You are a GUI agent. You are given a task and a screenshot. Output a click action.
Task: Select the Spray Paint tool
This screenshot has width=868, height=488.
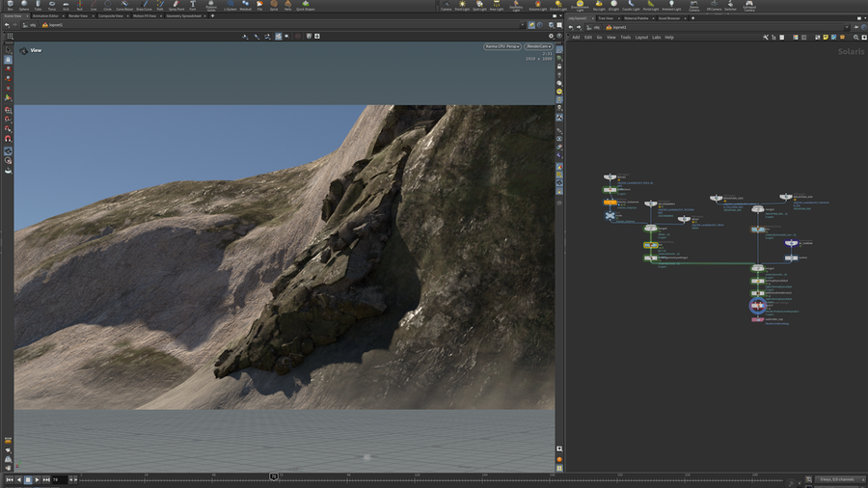176,6
